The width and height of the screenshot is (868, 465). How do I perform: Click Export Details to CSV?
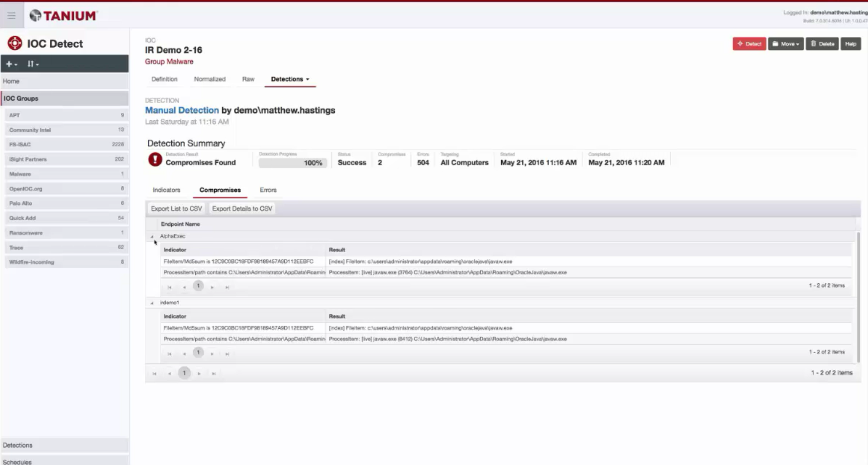click(x=242, y=208)
